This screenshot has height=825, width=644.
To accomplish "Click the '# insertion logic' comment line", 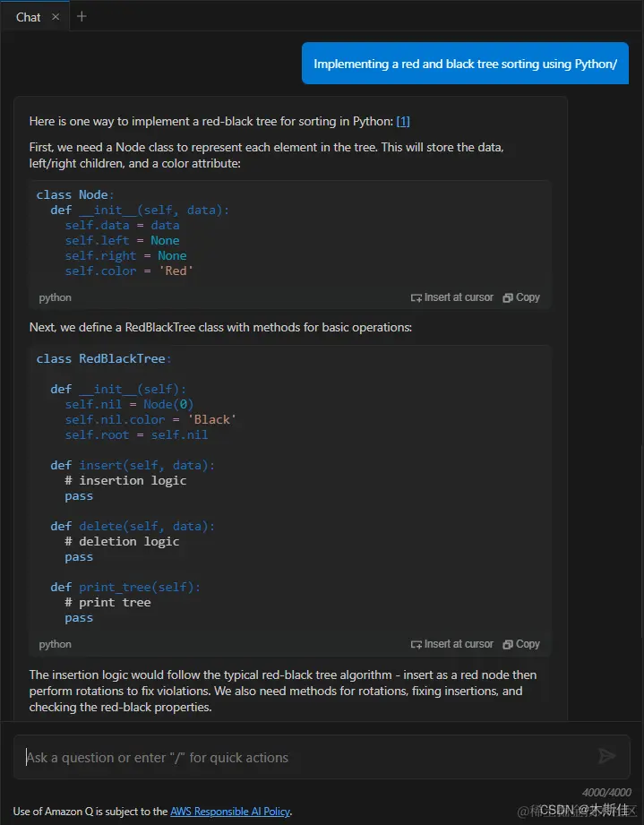I will [x=125, y=480].
